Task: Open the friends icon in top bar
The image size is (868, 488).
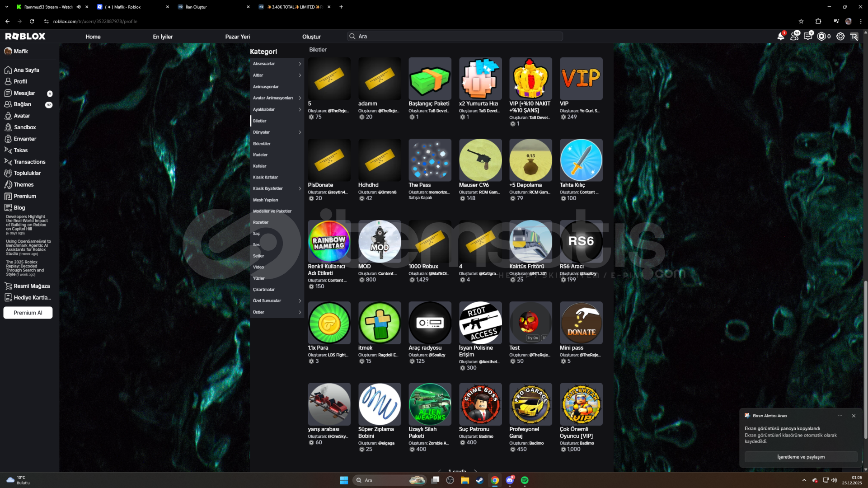Action: click(x=794, y=37)
